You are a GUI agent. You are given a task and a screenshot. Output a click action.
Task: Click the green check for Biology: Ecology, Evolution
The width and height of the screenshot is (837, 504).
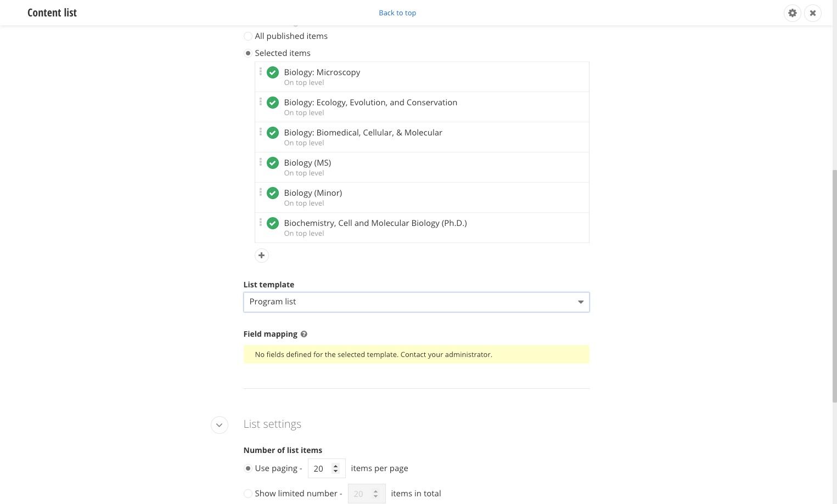pos(273,103)
